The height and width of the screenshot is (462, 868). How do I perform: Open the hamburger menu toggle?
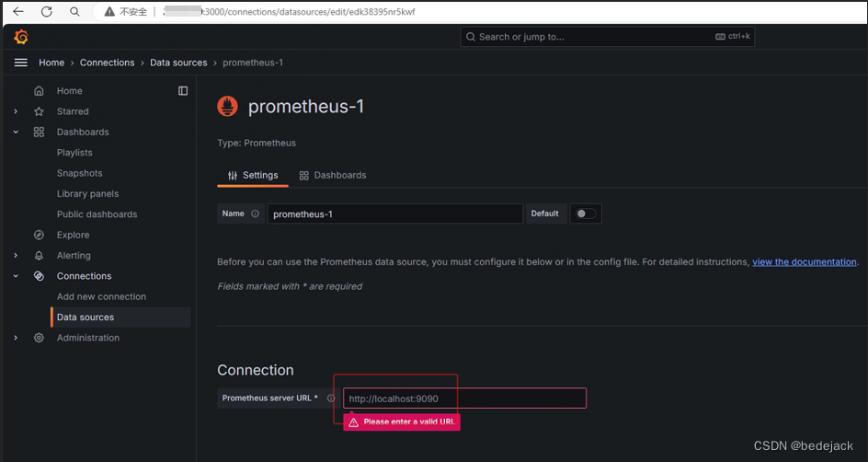point(20,63)
